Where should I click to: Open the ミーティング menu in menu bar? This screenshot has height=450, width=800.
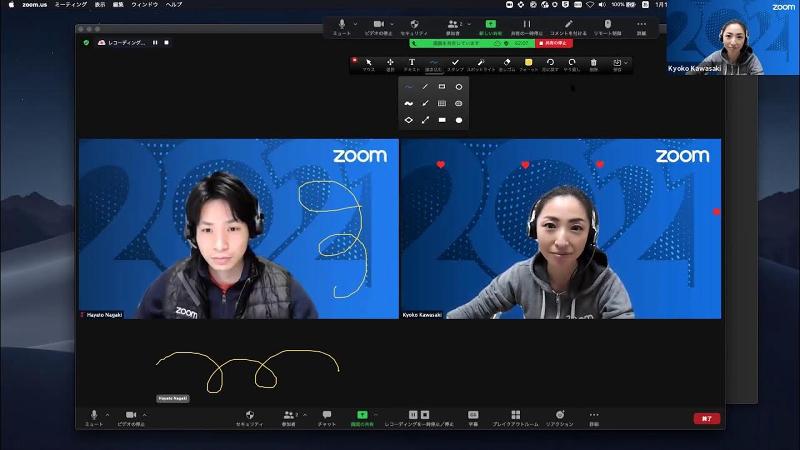[x=70, y=4]
